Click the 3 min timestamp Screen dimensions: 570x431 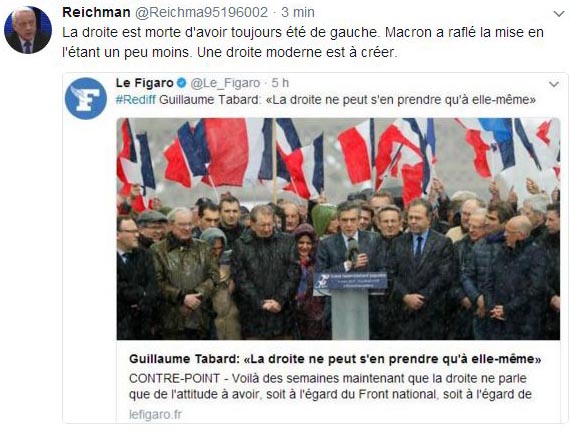click(298, 12)
